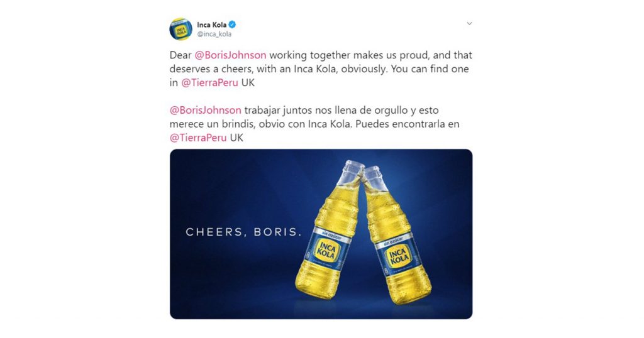Open @TierraPeru mention in Spanish paragraph
This screenshot has height=338, width=644.
click(x=197, y=137)
